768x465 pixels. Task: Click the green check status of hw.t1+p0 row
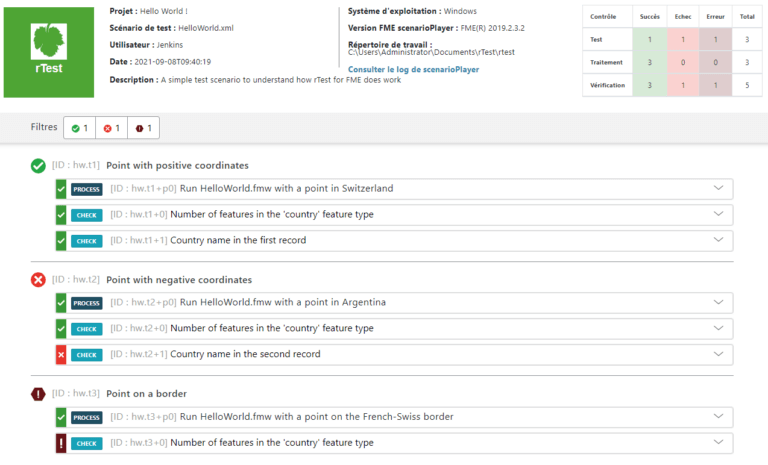pyautogui.click(x=61, y=189)
